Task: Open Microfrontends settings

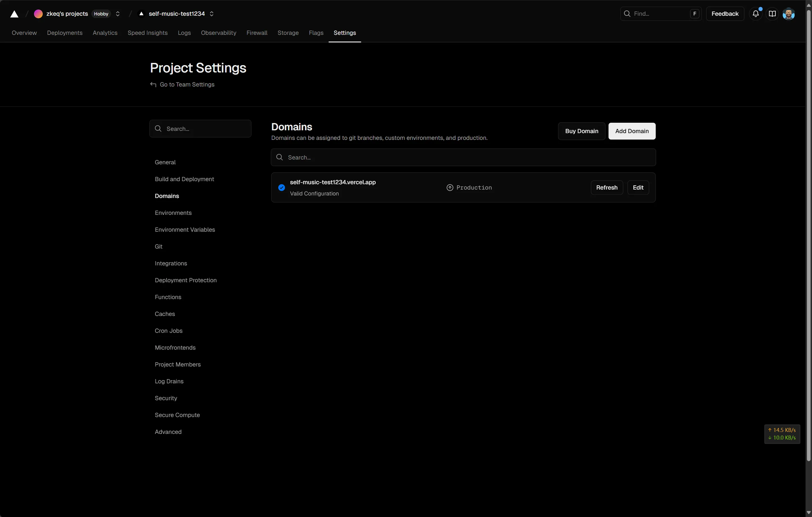Action: point(175,347)
